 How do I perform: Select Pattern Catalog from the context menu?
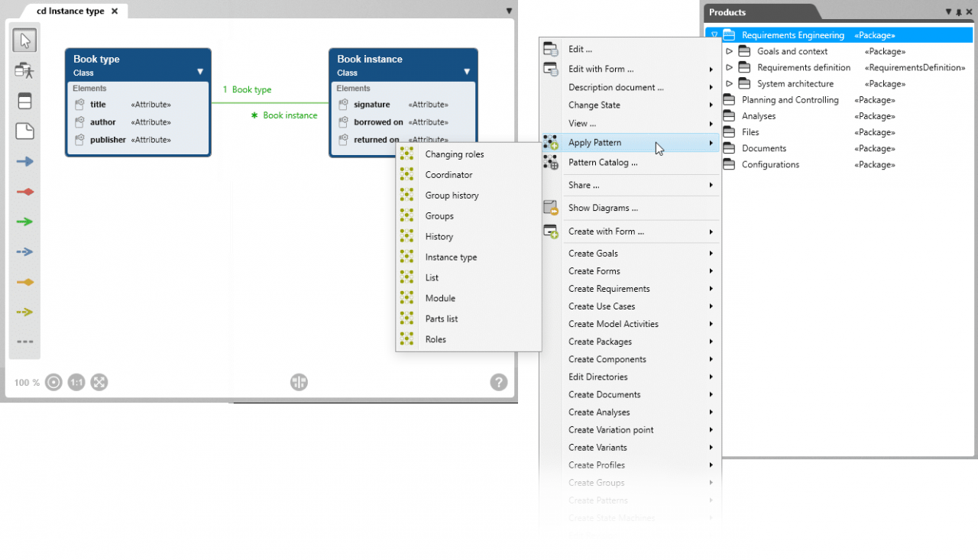point(601,162)
